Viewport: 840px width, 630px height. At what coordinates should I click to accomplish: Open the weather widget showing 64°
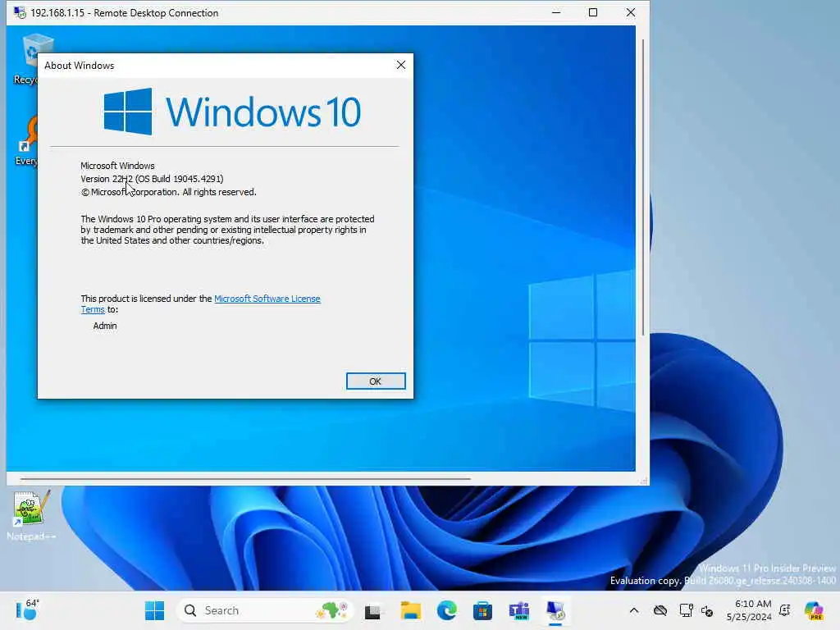tap(27, 609)
